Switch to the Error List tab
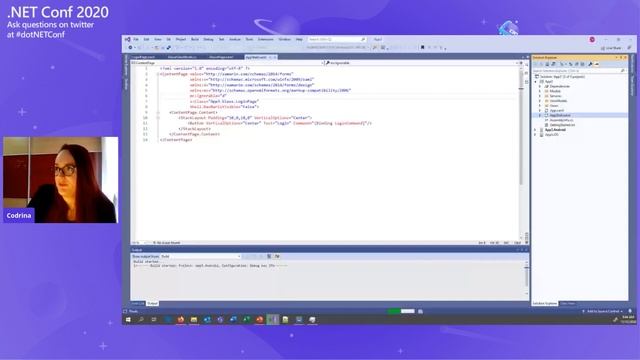 (138, 304)
